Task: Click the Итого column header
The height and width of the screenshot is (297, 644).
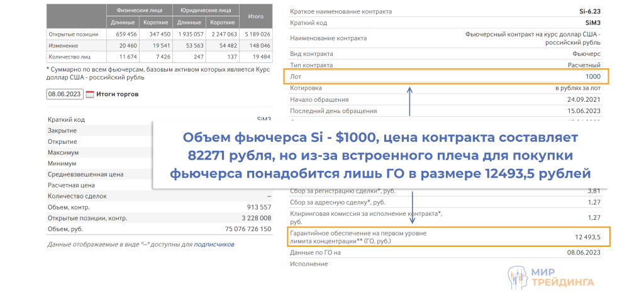Action: click(x=255, y=16)
